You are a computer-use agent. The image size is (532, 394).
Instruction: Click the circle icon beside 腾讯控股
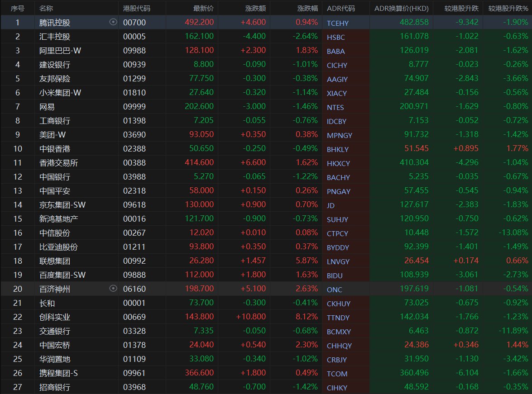[113, 22]
